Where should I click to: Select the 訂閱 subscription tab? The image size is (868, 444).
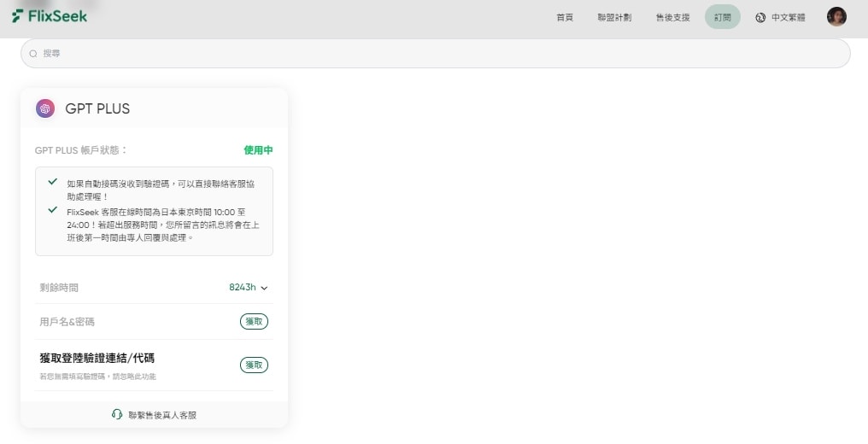tap(723, 17)
